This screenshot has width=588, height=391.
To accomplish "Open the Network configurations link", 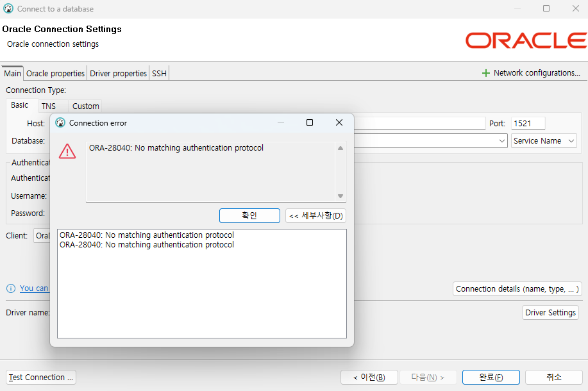I will [537, 73].
